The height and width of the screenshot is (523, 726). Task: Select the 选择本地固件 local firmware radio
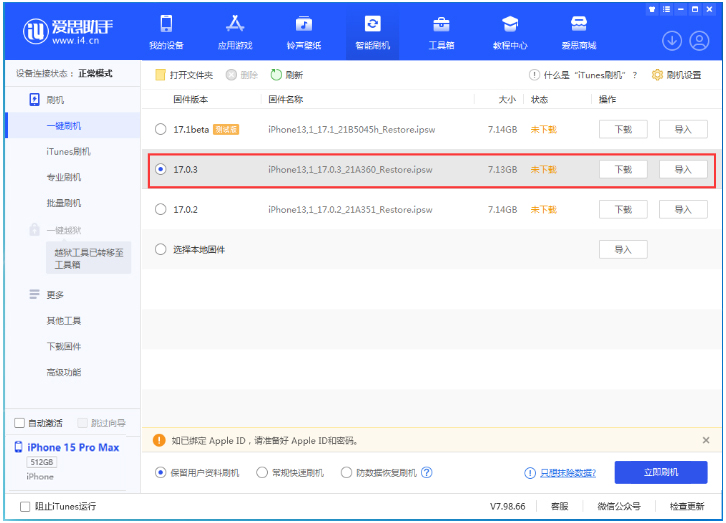[x=161, y=249]
